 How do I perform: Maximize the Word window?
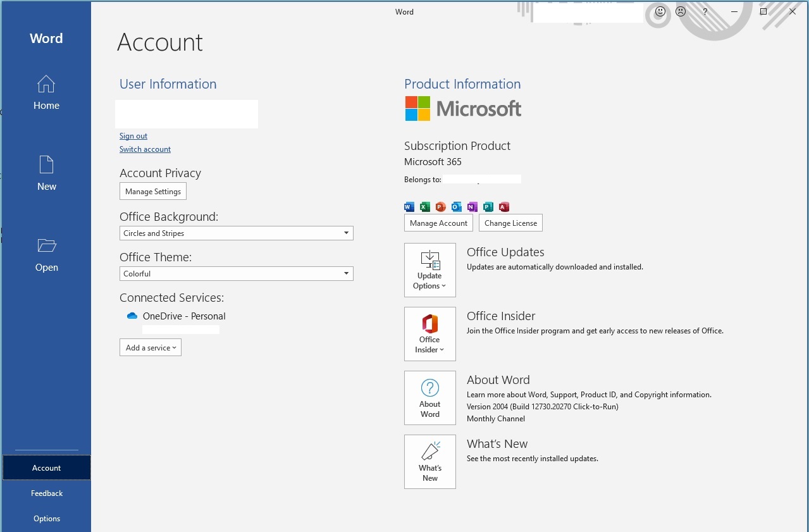tap(763, 11)
